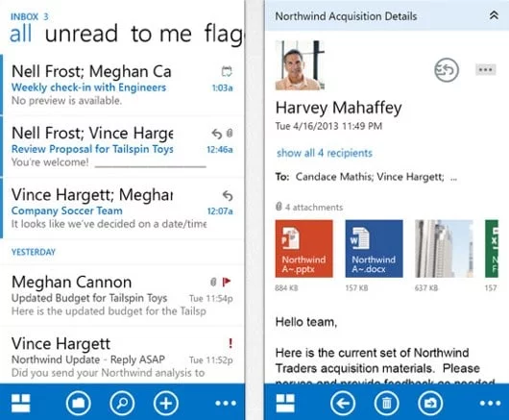Viewport: 509px width, 420px height.
Task: Open the folders icon in inbox bar
Action: (78, 403)
